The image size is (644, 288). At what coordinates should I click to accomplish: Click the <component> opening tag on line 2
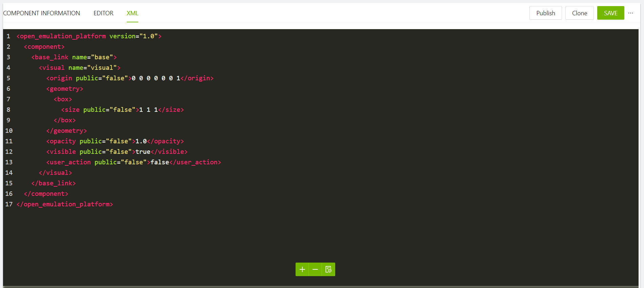tap(44, 46)
